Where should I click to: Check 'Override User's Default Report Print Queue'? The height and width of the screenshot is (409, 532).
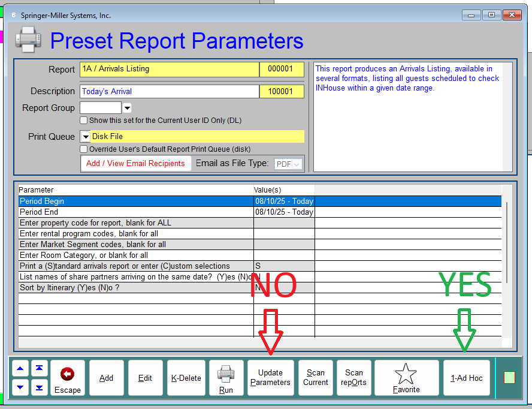click(84, 149)
